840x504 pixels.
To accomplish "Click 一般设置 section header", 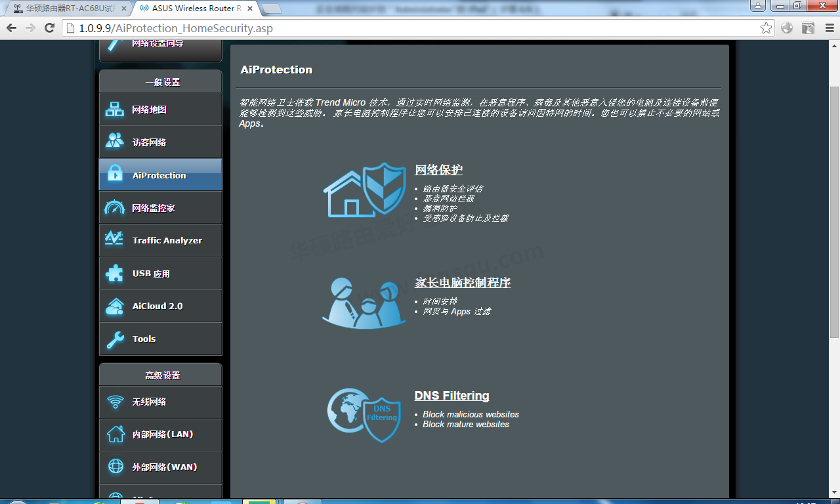I will pos(162,82).
